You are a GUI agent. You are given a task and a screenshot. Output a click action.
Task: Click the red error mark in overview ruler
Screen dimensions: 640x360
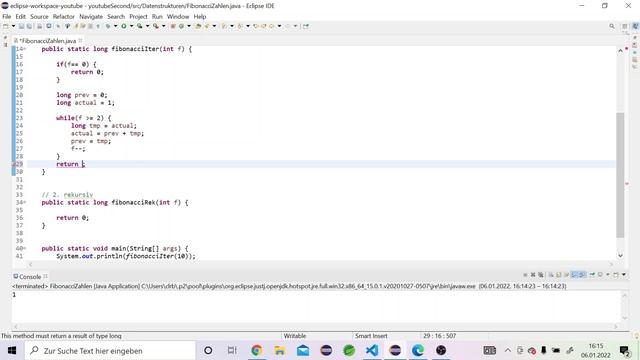pyautogui.click(x=627, y=184)
